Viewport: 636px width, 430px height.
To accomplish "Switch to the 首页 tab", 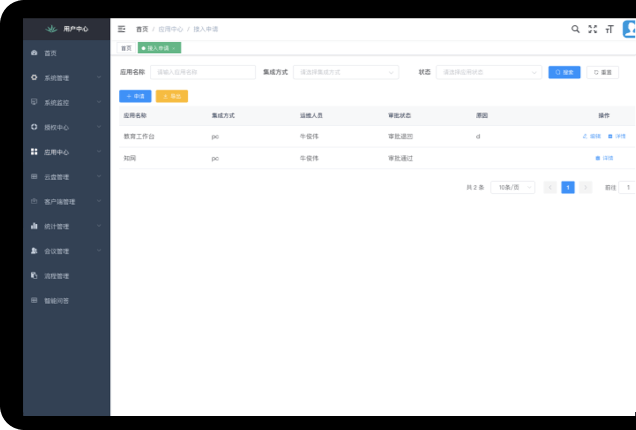I will pos(127,48).
